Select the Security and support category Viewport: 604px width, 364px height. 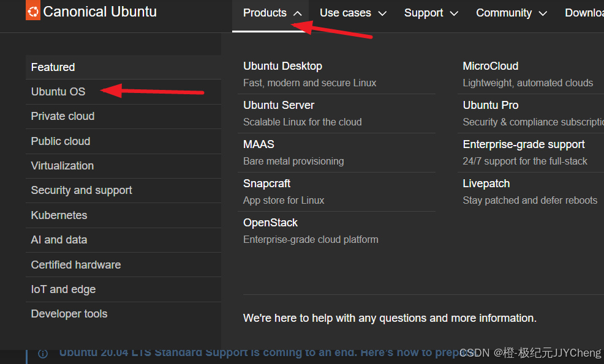(123, 190)
